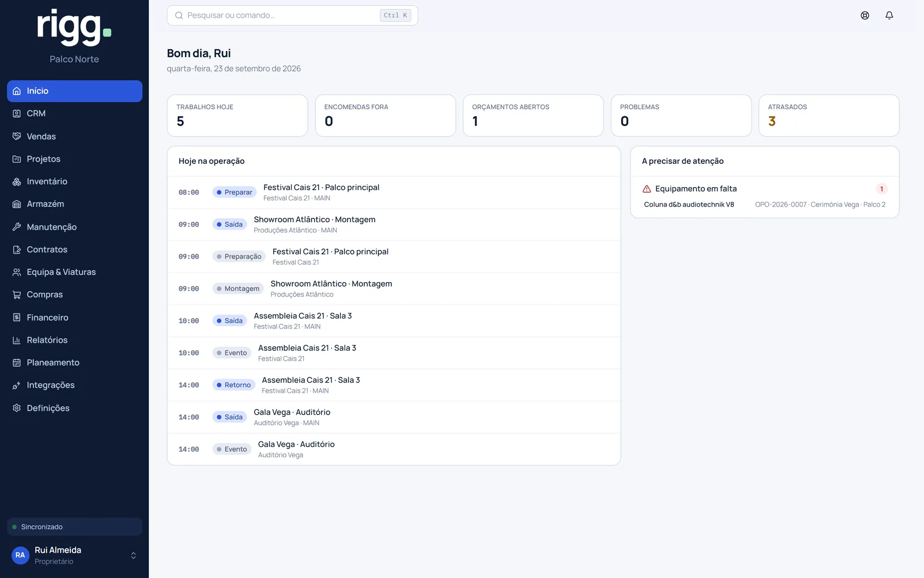924x578 pixels.
Task: Click the Problemas summary card
Action: click(x=681, y=116)
